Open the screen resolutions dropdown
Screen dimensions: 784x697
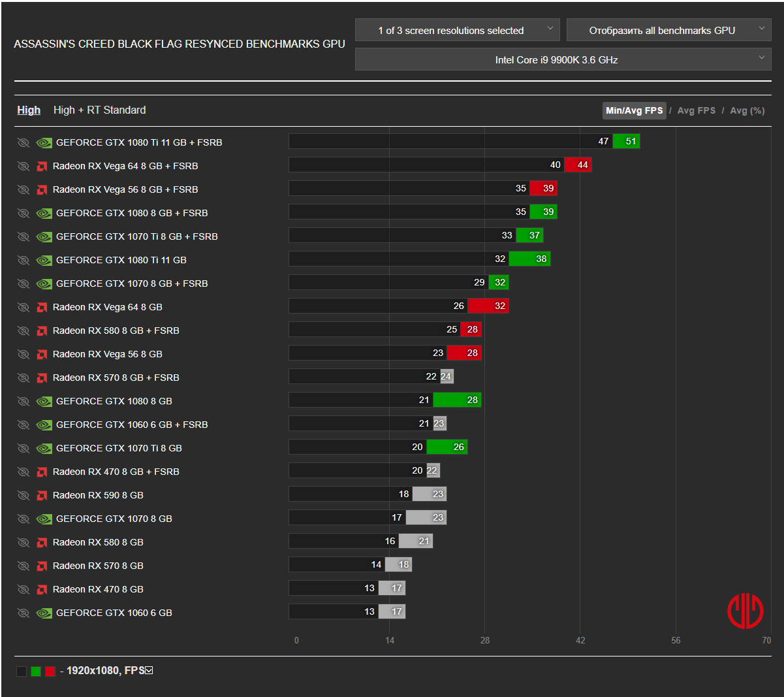click(457, 30)
